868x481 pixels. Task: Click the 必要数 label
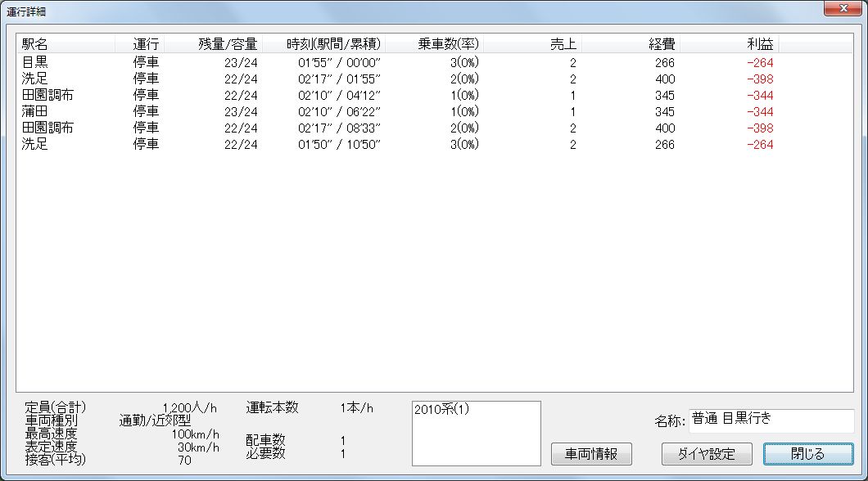265,453
